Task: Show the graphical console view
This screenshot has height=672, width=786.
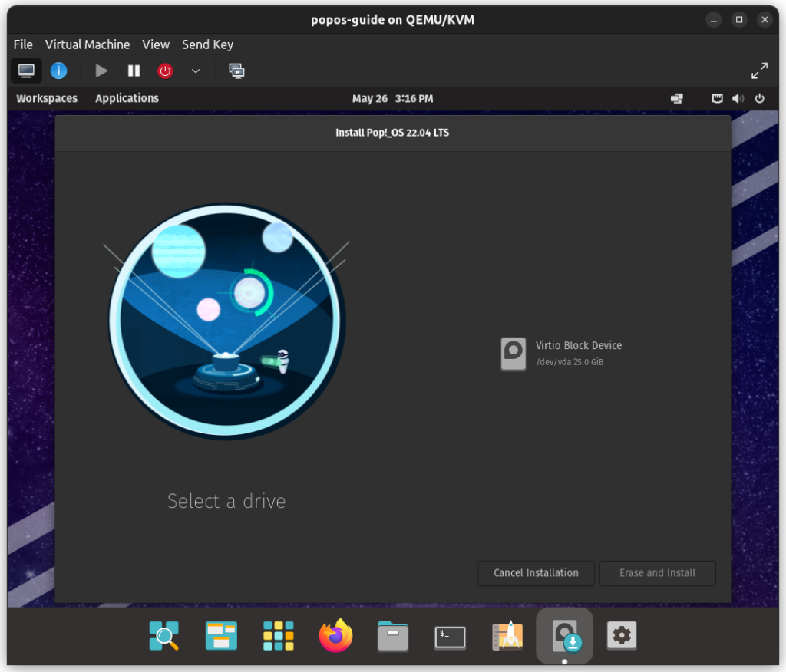Action: pos(26,71)
